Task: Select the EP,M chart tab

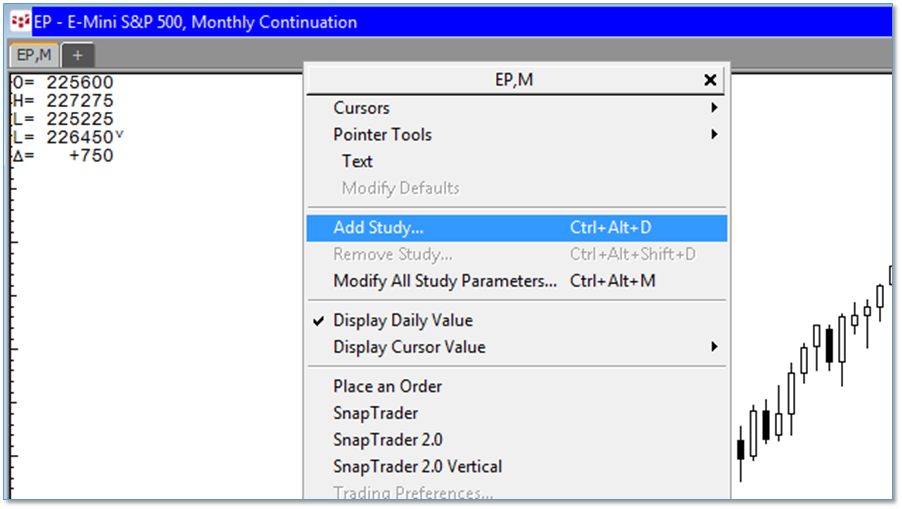Action: coord(34,55)
